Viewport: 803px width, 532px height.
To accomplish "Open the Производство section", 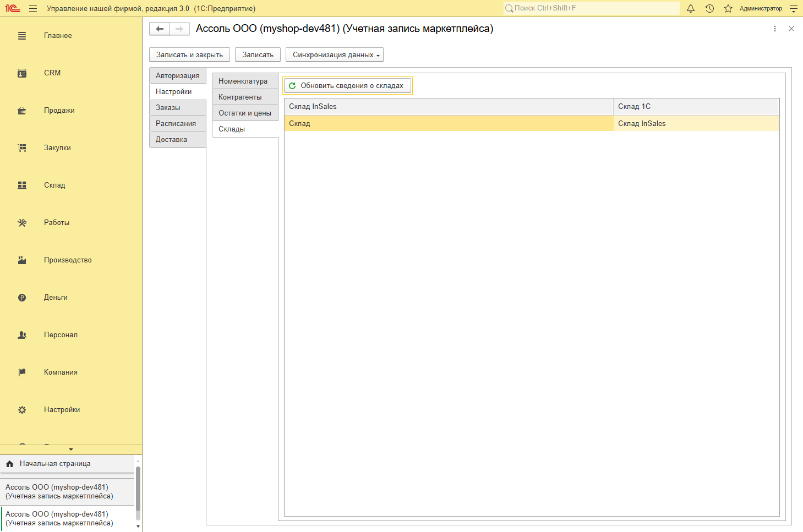I will (x=68, y=260).
